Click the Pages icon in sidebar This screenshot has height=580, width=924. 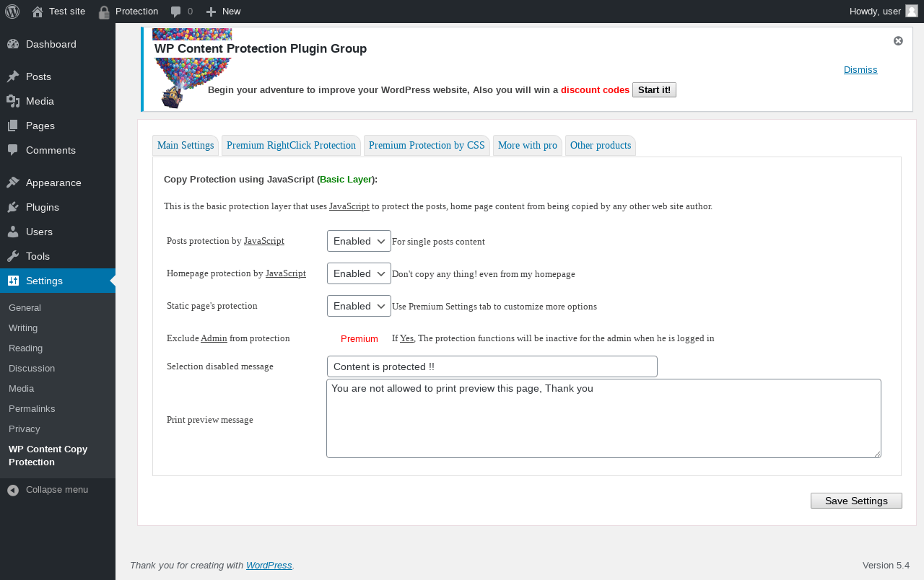pos(13,126)
